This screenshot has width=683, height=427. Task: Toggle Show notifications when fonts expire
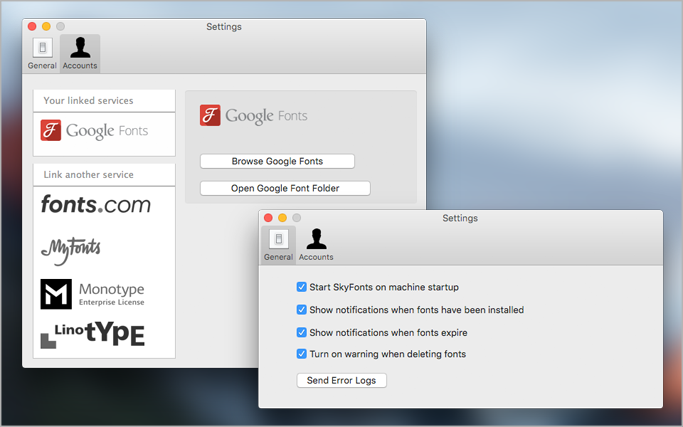[x=301, y=332]
